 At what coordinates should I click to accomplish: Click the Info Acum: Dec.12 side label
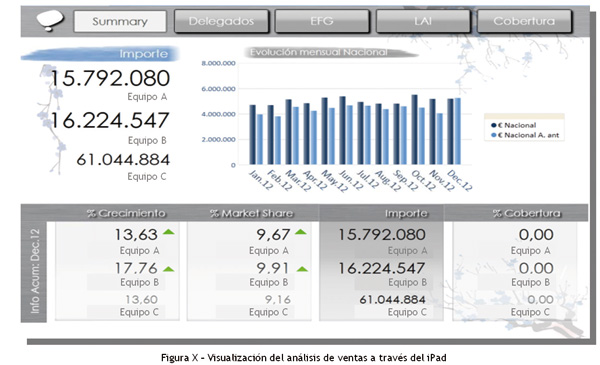[x=34, y=271]
